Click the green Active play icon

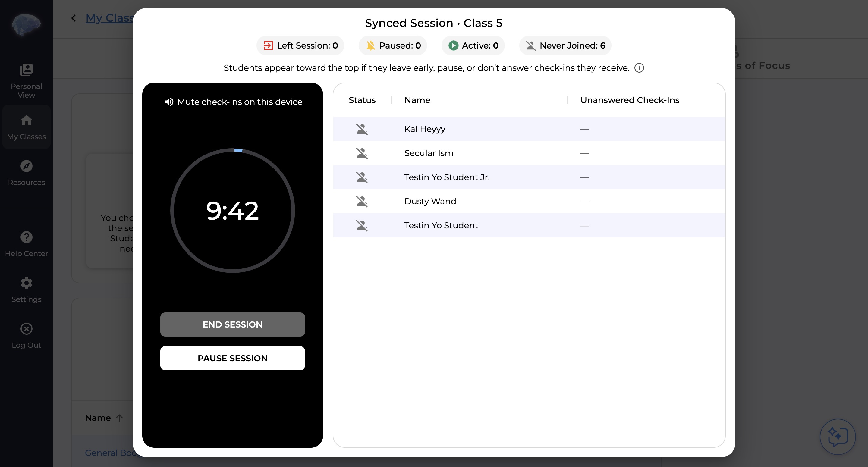(x=453, y=45)
